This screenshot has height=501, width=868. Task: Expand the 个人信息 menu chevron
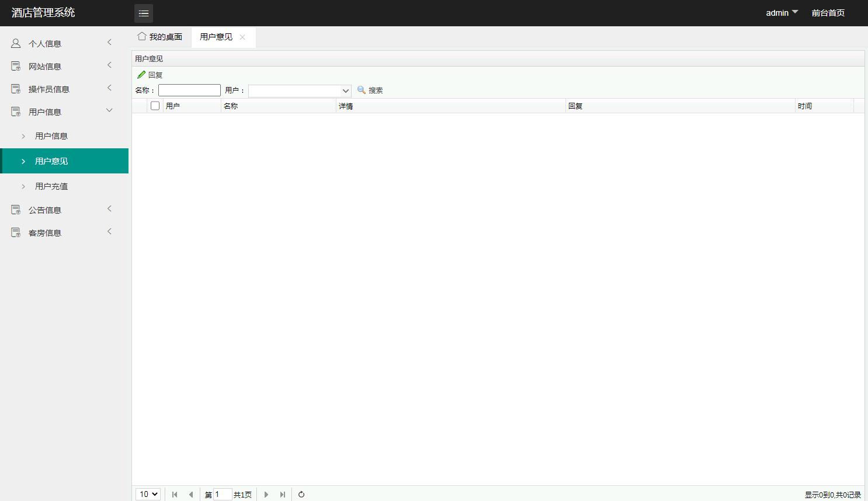[109, 42]
